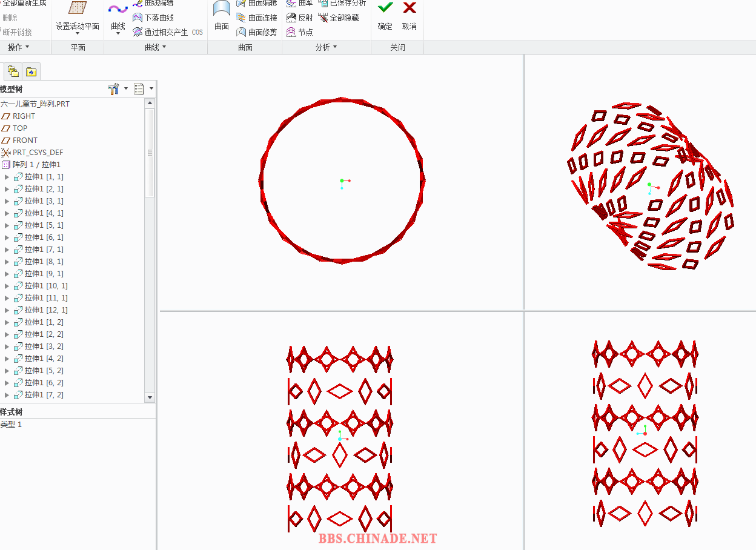This screenshot has width=756, height=550.
Task: Open the 分析 group dropdown
Action: [327, 47]
